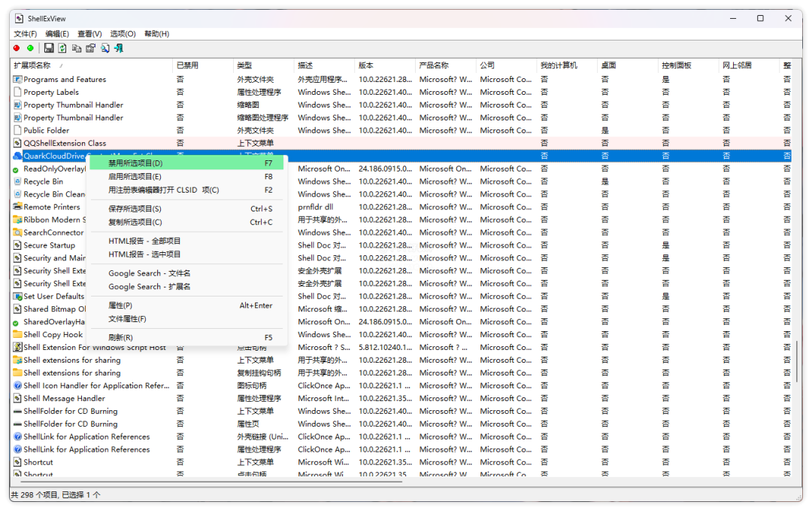This screenshot has height=511, width=812.
Task: Open the 编辑(E) menu
Action: coord(57,34)
